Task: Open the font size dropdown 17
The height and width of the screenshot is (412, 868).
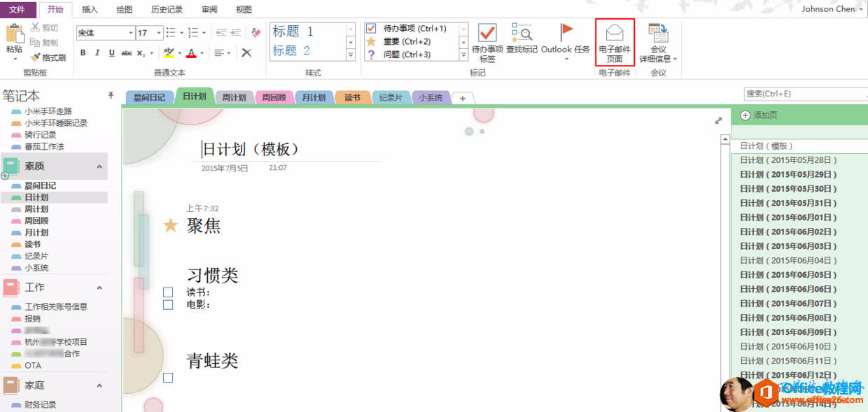Action: (159, 33)
